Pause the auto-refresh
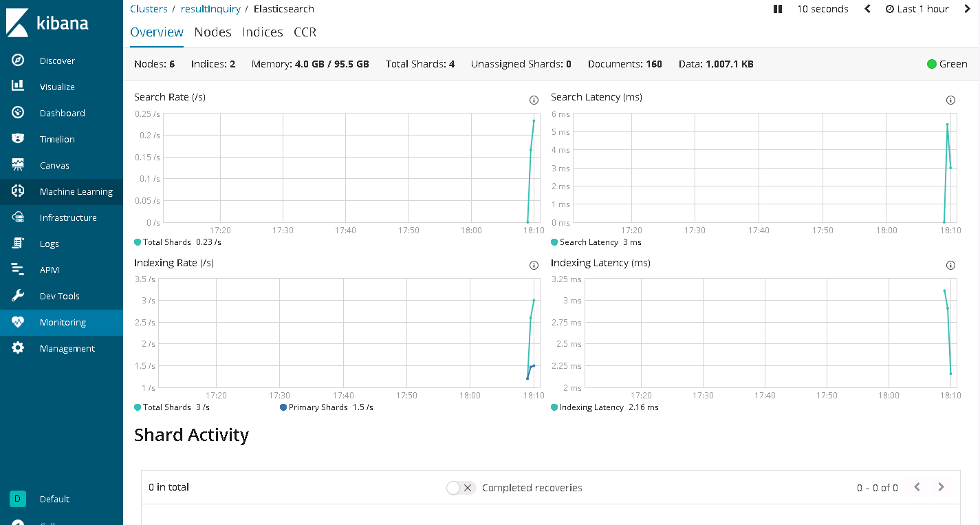This screenshot has height=525, width=980. pos(778,9)
